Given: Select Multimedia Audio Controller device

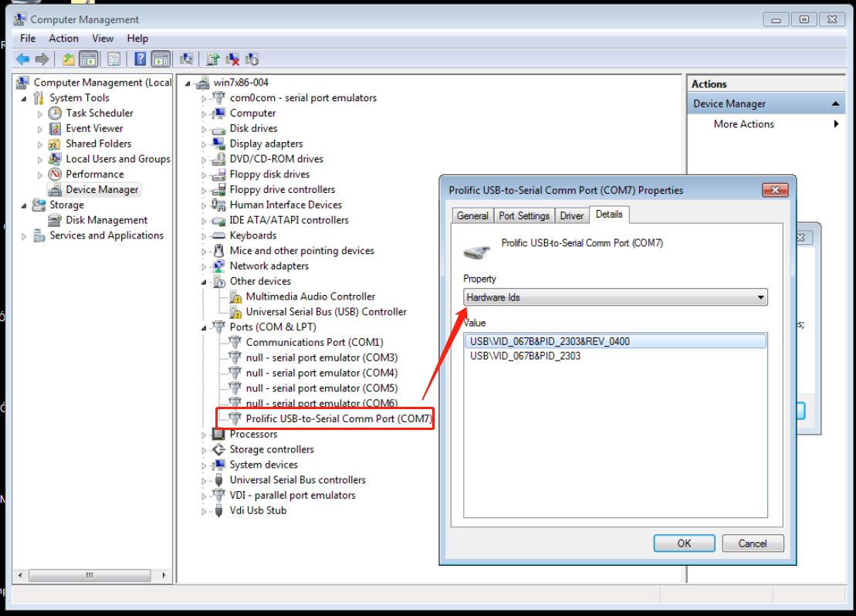Looking at the screenshot, I should tap(310, 296).
